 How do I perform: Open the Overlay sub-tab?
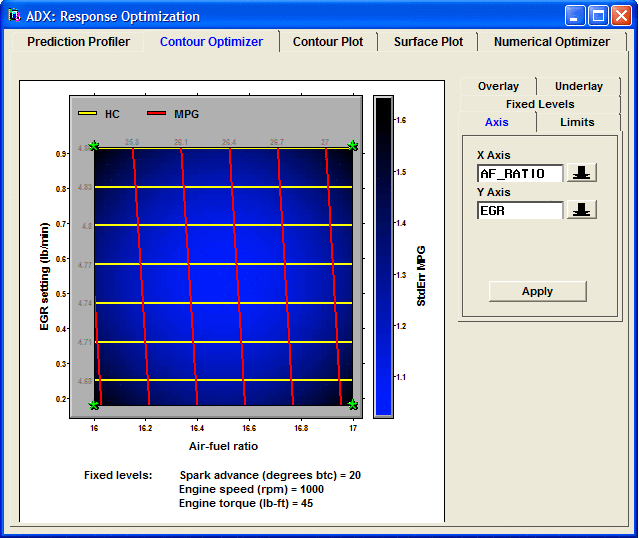coord(498,86)
